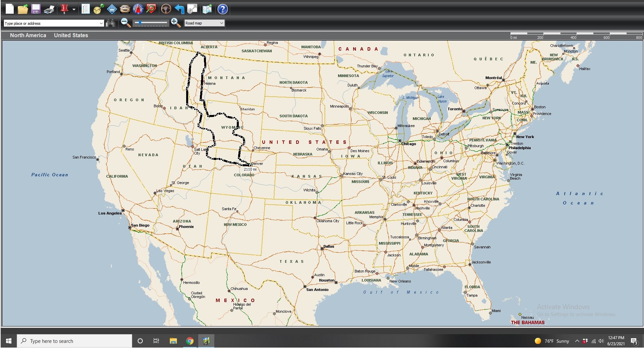Create a new map document

pos(10,9)
